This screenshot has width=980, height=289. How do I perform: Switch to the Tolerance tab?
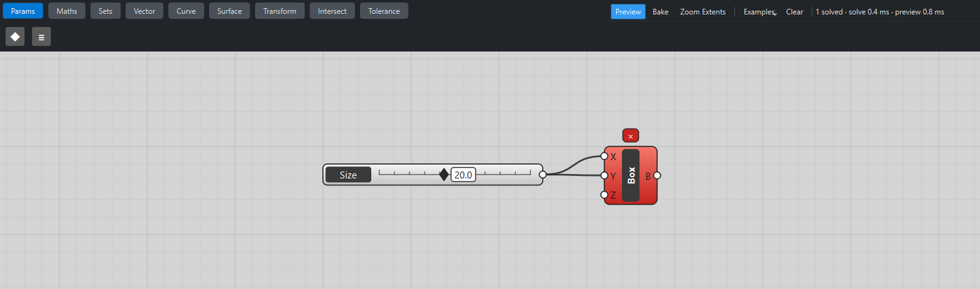[x=384, y=11]
